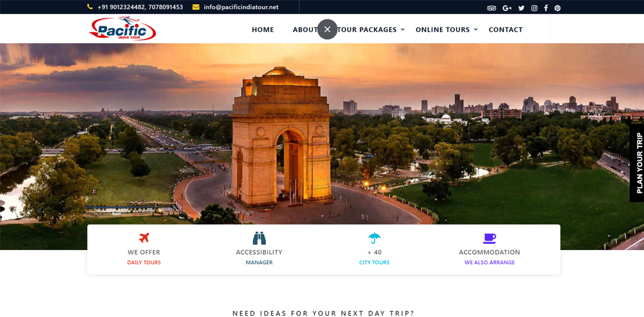Viewport: 644px width, 317px height.
Task: Click the Accommodation heading text
Action: 489,252
